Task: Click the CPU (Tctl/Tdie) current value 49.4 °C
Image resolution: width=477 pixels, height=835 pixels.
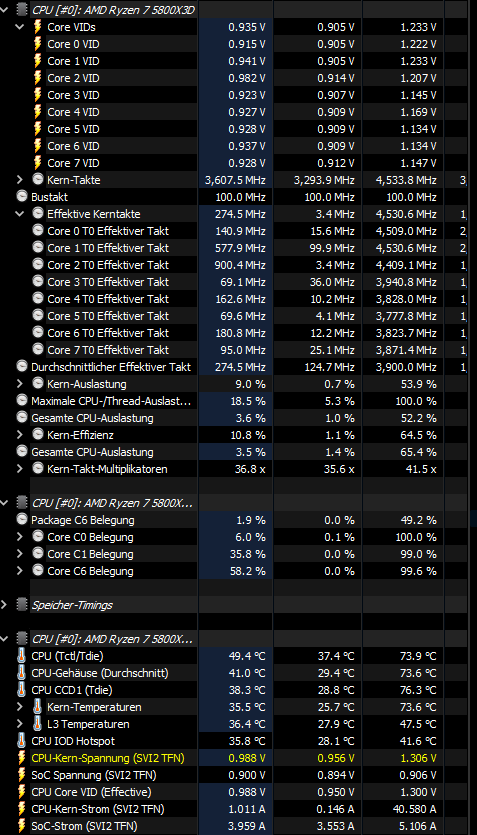Action: pyautogui.click(x=246, y=656)
